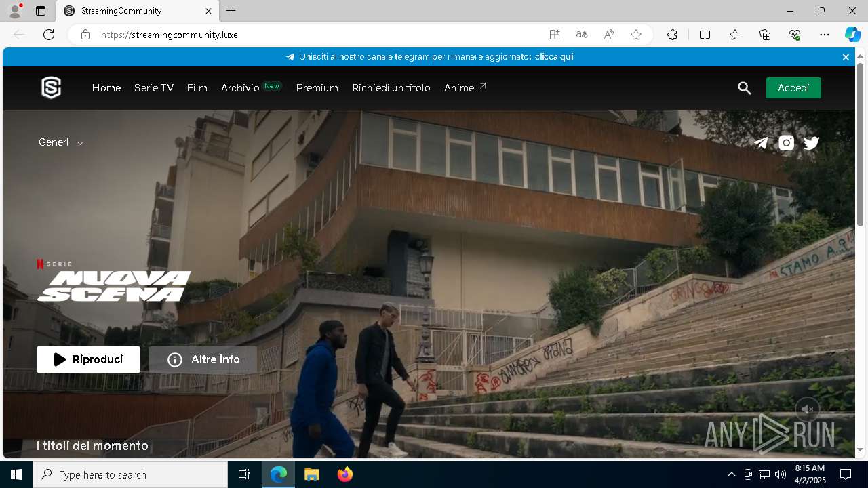Open the browser profile avatar
Screen dimensions: 868x488
[14, 11]
